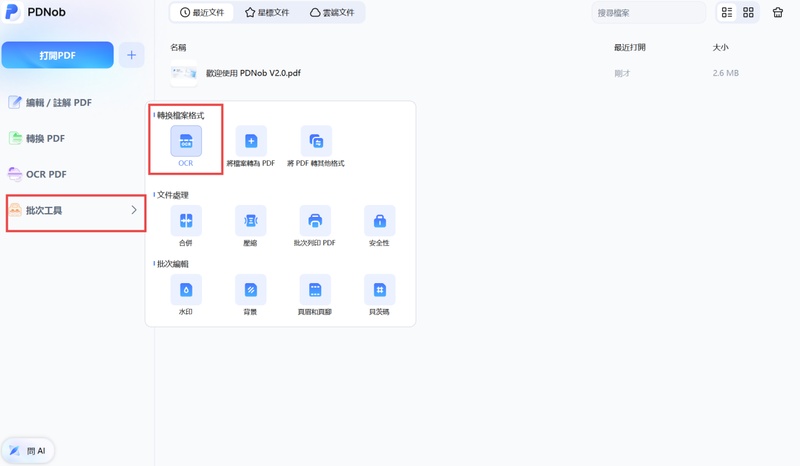
Task: Select the convert files to PDF icon
Action: 251,141
